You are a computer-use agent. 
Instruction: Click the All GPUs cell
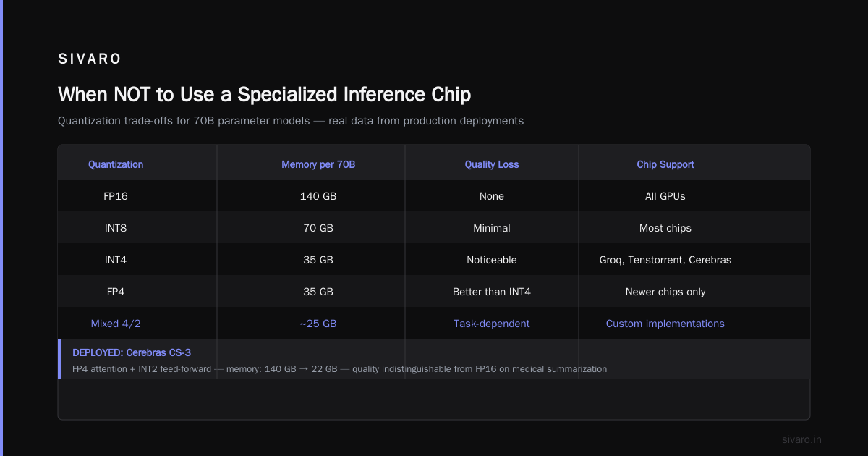[x=665, y=196]
